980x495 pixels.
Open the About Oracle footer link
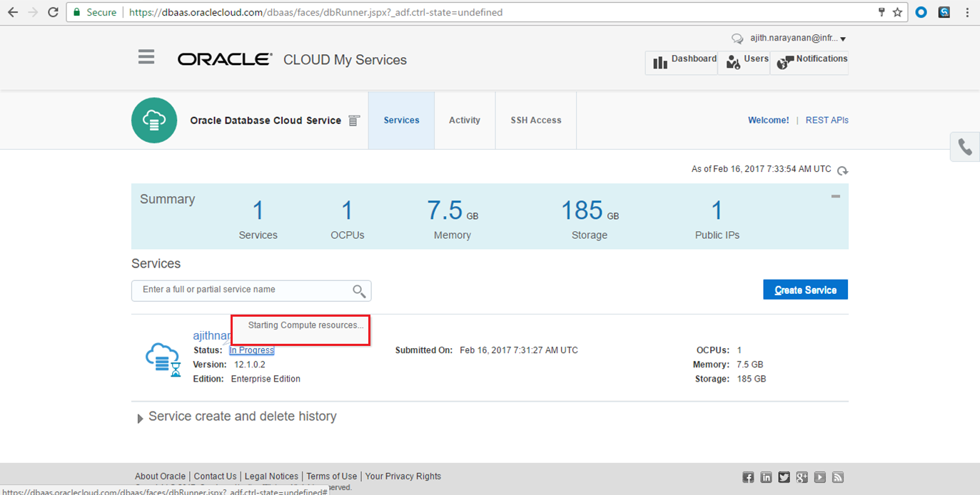pos(160,476)
